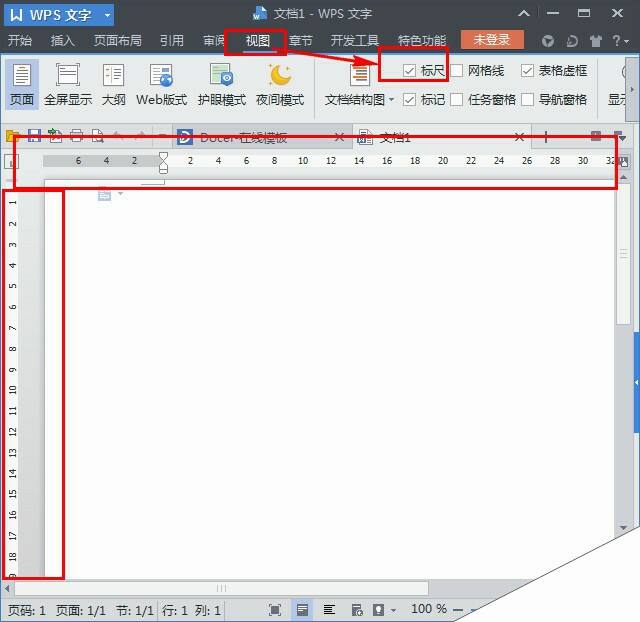Open print preview icon in quick toolbar
This screenshot has width=640, height=622.
coord(98,136)
